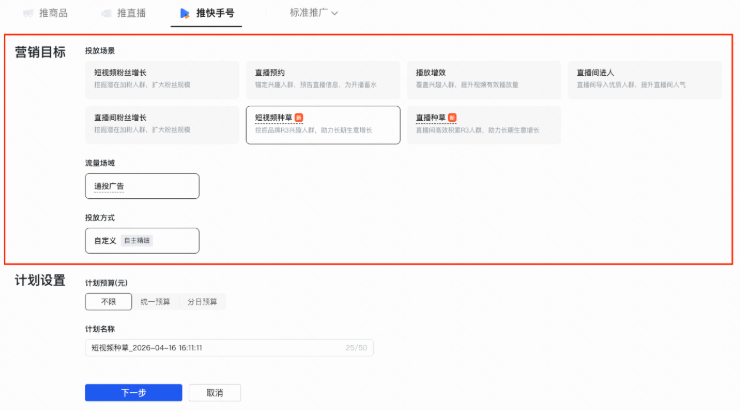Click the 计划设置 section heading
The image size is (740, 411).
[x=40, y=280]
